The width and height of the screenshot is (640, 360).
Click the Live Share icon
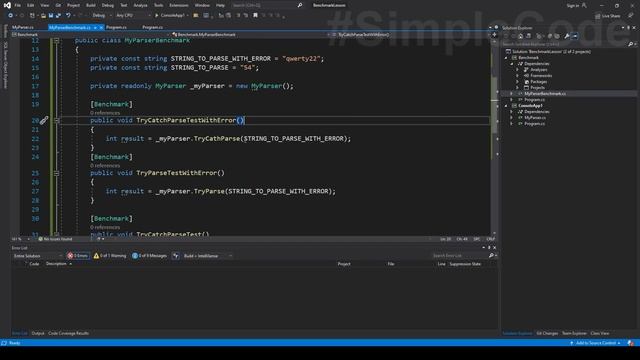(x=598, y=16)
